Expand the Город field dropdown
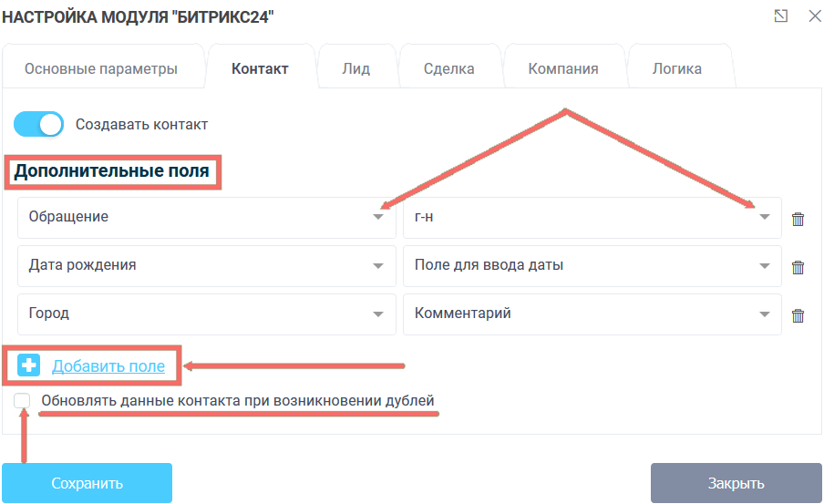Screen dimensions: 824x504 pyautogui.click(x=206, y=314)
